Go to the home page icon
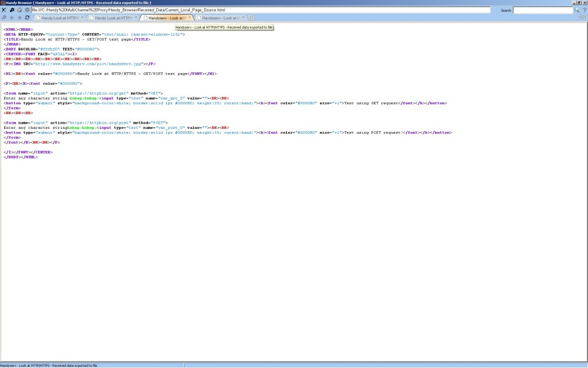588x368 pixels. (19, 10)
